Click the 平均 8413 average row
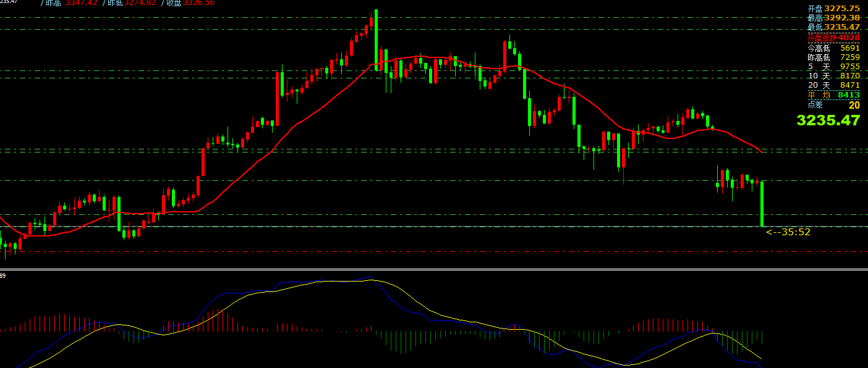 click(833, 94)
